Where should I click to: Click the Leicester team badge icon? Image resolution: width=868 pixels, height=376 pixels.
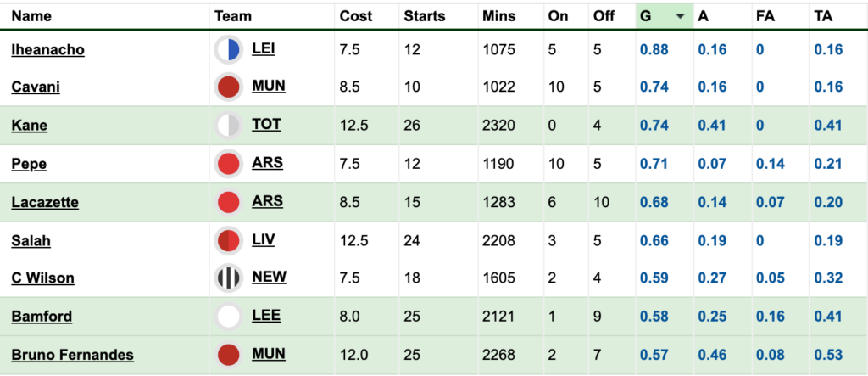tap(229, 50)
